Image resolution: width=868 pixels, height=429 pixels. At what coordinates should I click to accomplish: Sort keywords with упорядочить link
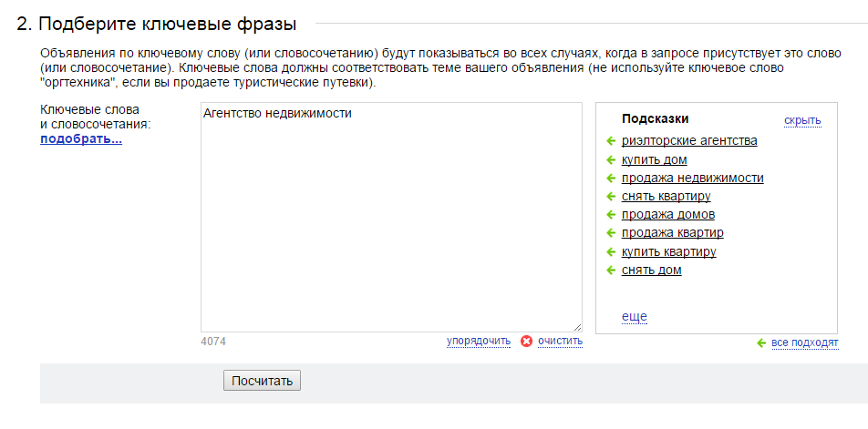tap(479, 341)
